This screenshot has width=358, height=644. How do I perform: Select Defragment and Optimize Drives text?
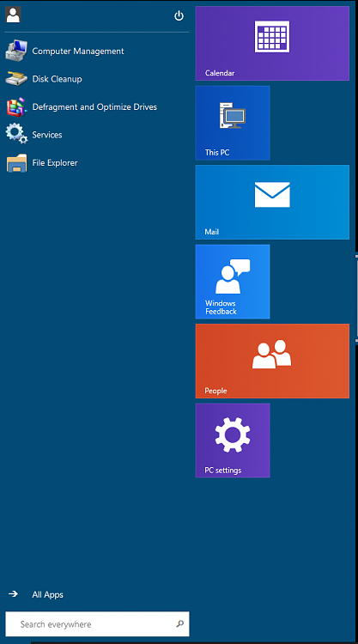[94, 106]
